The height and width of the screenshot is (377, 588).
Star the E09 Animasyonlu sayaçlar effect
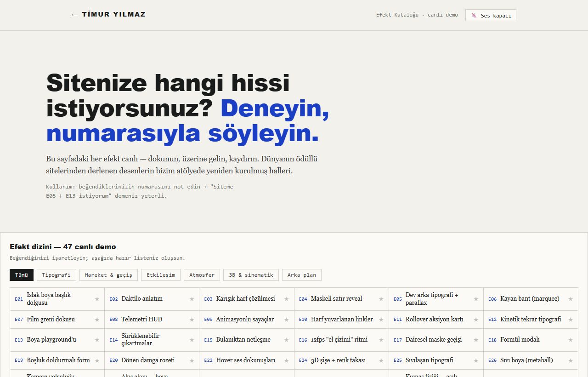(286, 320)
